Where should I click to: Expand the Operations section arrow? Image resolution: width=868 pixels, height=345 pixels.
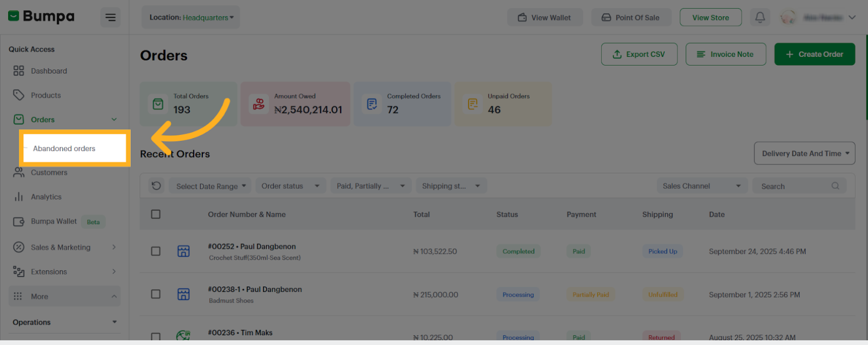(x=114, y=322)
